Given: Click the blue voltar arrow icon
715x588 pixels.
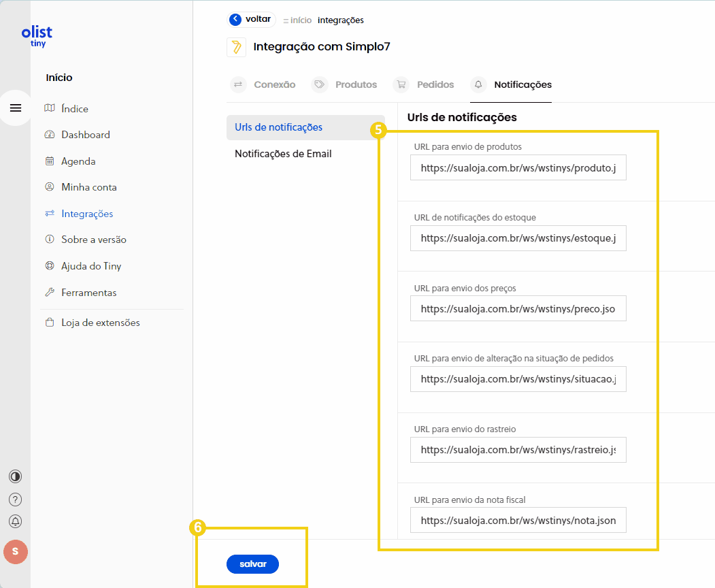Looking at the screenshot, I should (x=235, y=19).
